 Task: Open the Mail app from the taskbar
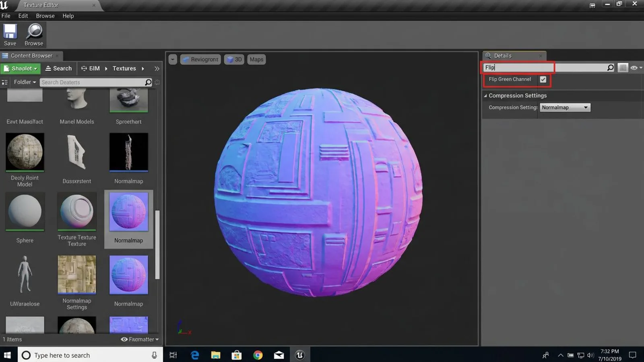pyautogui.click(x=279, y=355)
